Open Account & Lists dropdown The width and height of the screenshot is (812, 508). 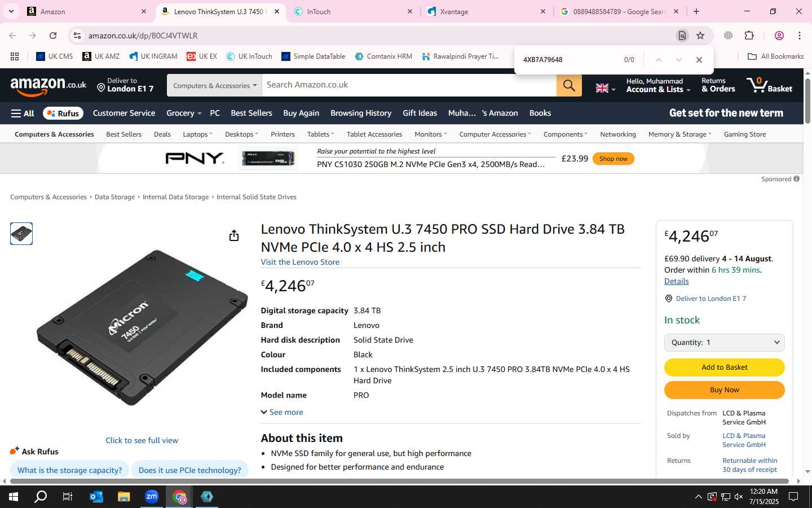click(658, 85)
